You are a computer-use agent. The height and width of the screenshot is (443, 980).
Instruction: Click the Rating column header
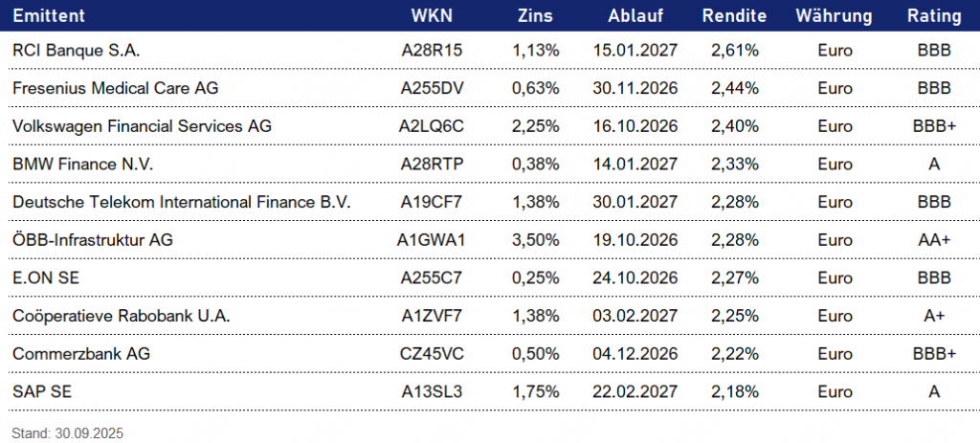[934, 16]
